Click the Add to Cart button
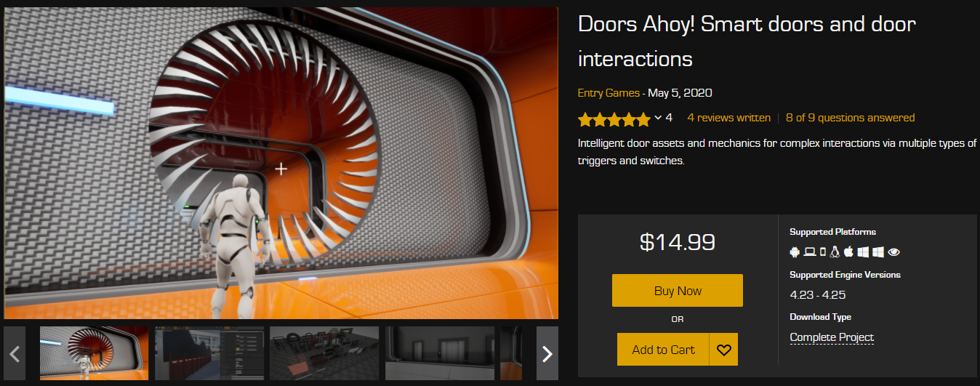 tap(664, 350)
